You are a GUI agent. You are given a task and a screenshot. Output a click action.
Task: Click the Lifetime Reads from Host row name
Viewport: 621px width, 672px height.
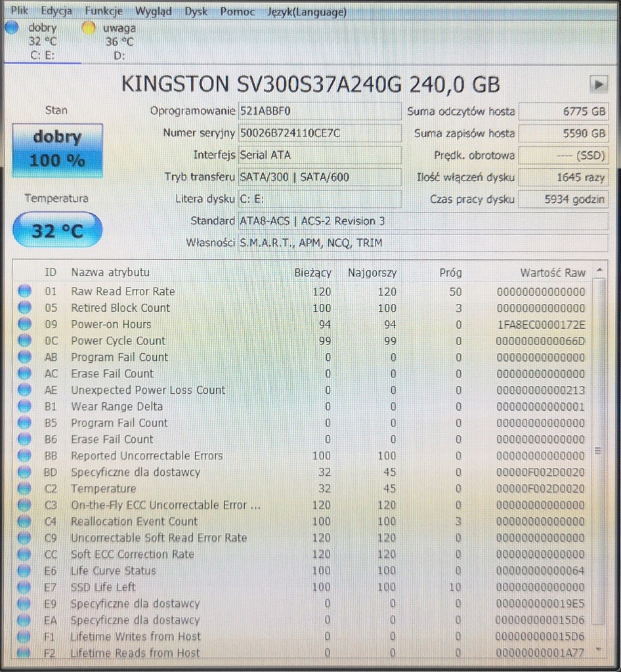click(x=135, y=653)
